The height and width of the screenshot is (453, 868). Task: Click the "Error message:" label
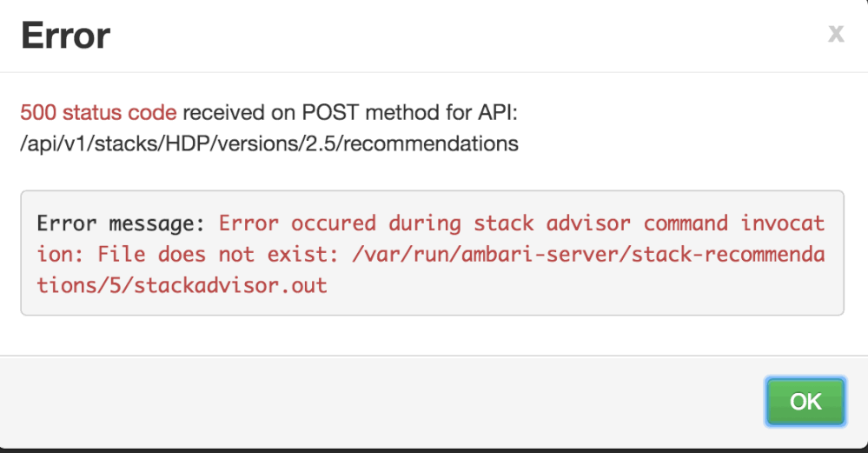(121, 223)
